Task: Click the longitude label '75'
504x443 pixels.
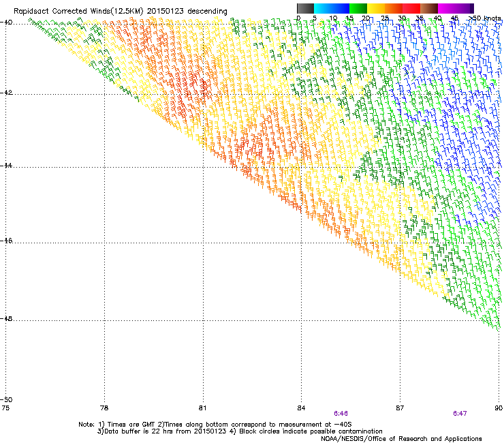Action: coord(5,408)
